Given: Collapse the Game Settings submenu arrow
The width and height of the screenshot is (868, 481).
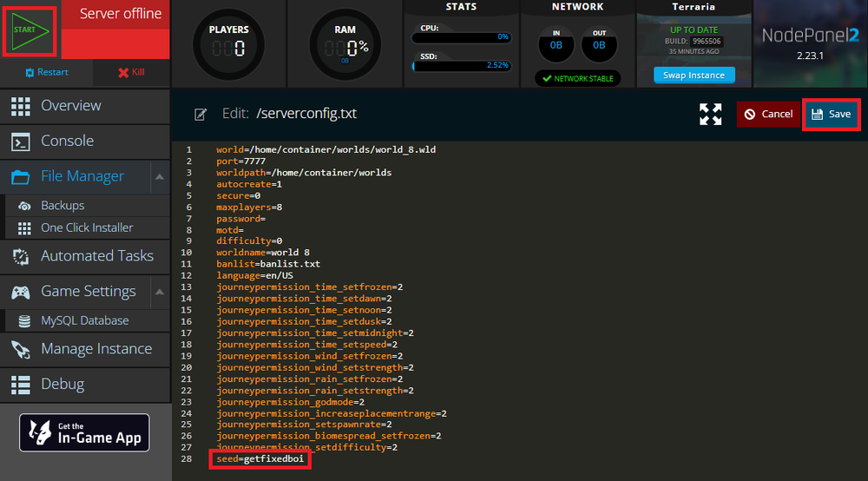Looking at the screenshot, I should pyautogui.click(x=160, y=292).
